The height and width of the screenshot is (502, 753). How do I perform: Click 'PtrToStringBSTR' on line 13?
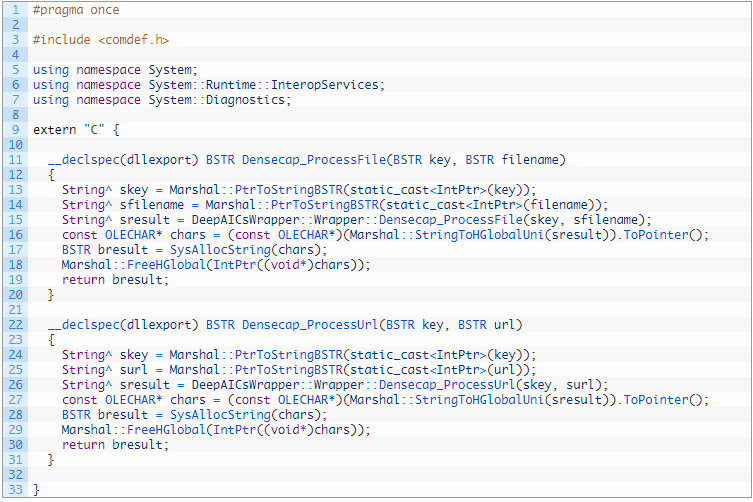tap(289, 190)
